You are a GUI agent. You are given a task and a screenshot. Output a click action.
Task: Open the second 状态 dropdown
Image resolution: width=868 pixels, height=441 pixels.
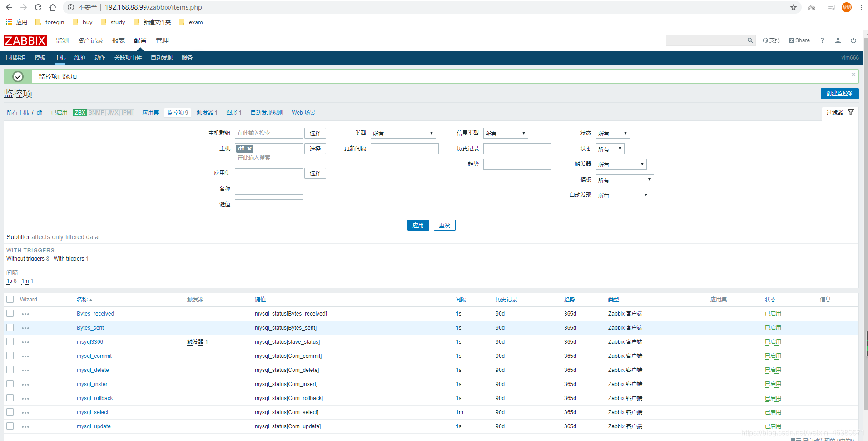click(x=610, y=149)
